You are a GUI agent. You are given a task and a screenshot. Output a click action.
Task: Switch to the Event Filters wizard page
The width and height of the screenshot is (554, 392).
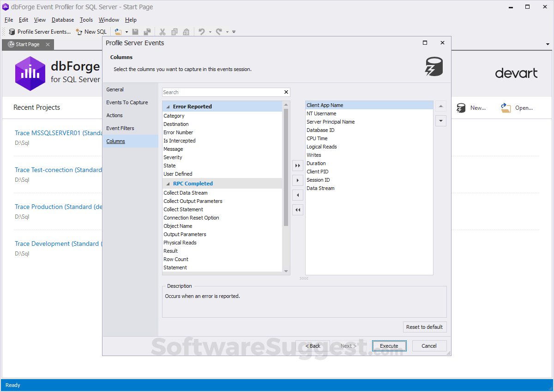pos(120,128)
